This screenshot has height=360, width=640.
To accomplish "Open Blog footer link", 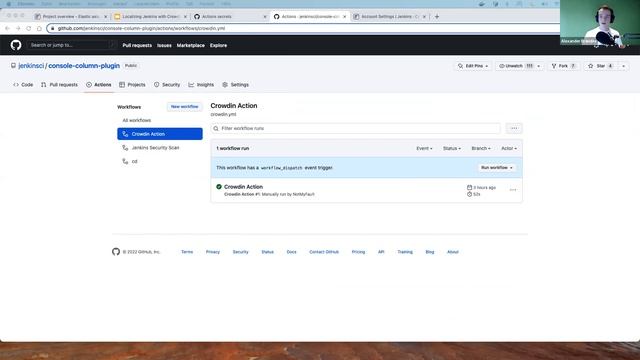I will coord(430,252).
